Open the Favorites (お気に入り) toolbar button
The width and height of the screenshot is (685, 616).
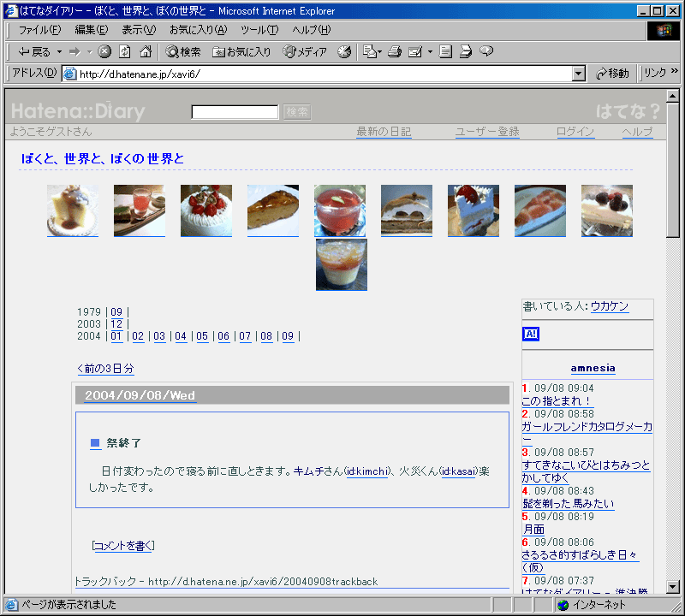pos(241,52)
